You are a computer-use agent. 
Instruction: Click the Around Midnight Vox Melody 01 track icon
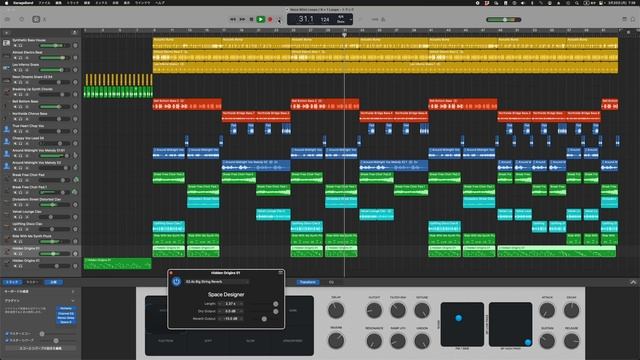[x=6, y=153]
